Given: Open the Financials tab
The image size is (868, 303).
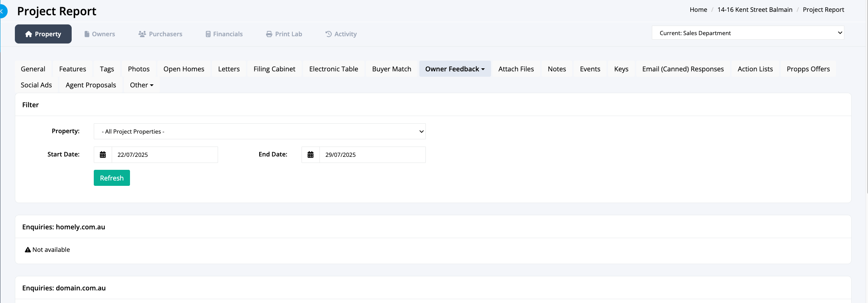Looking at the screenshot, I should 224,34.
